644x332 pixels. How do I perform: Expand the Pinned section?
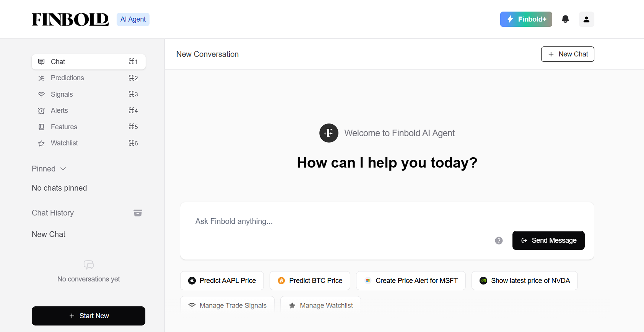[49, 169]
